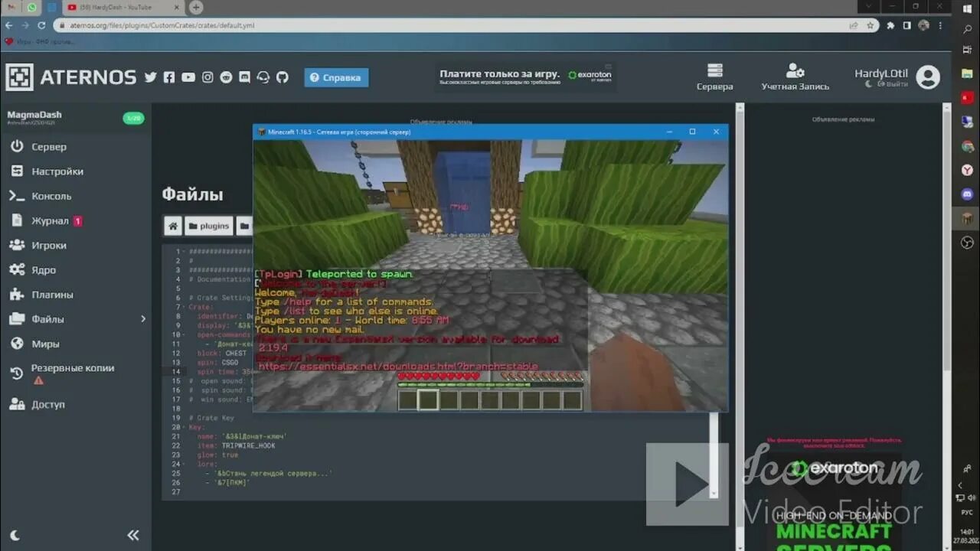Image resolution: width=980 pixels, height=551 pixels.
Task: Go back in browser history
Action: (9, 25)
